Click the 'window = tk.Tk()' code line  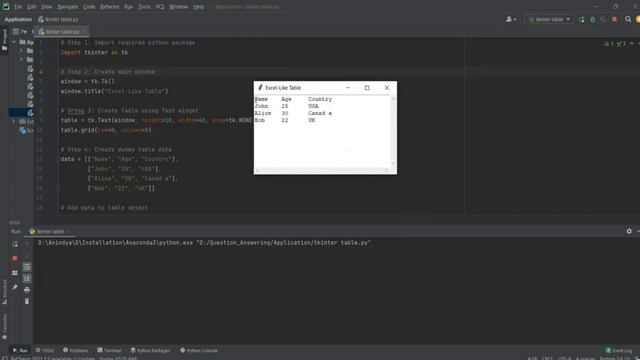tap(87, 81)
